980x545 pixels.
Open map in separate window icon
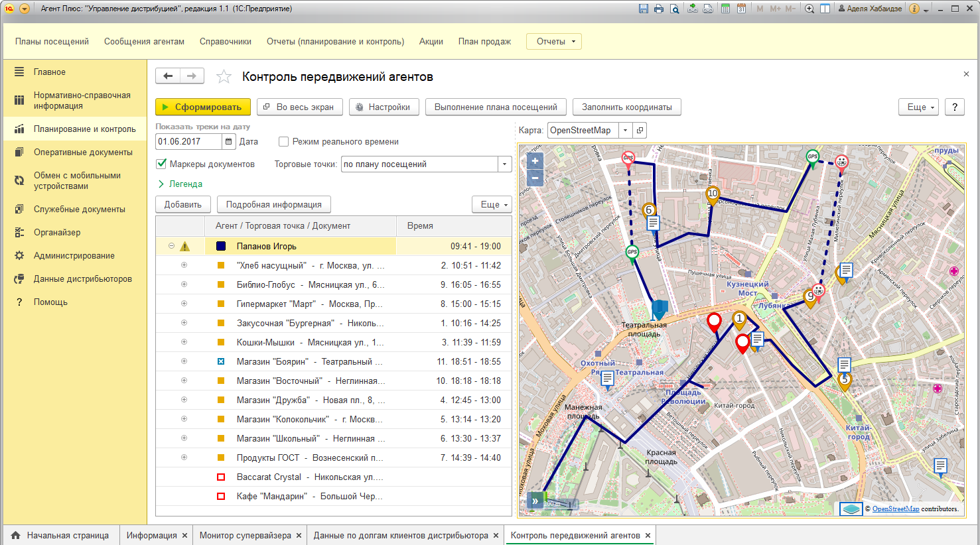pos(640,131)
